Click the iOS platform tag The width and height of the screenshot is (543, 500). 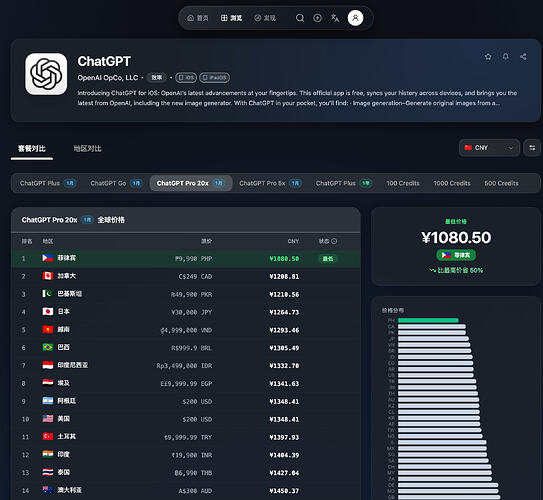point(186,78)
